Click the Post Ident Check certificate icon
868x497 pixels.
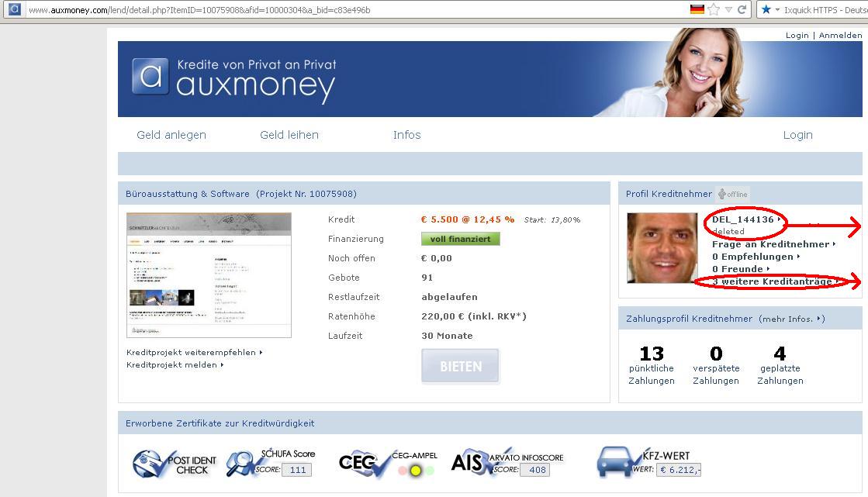175,464
